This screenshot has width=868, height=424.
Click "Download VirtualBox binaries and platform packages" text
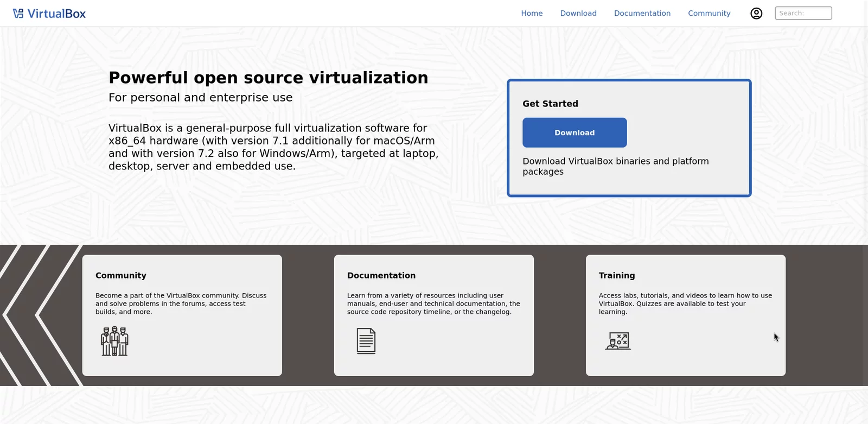[x=615, y=166]
